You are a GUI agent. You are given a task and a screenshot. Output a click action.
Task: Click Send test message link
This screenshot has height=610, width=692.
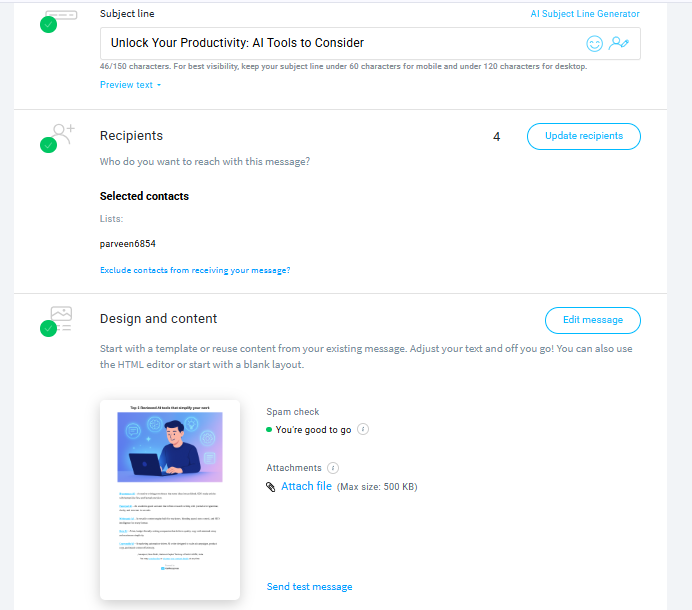(309, 587)
